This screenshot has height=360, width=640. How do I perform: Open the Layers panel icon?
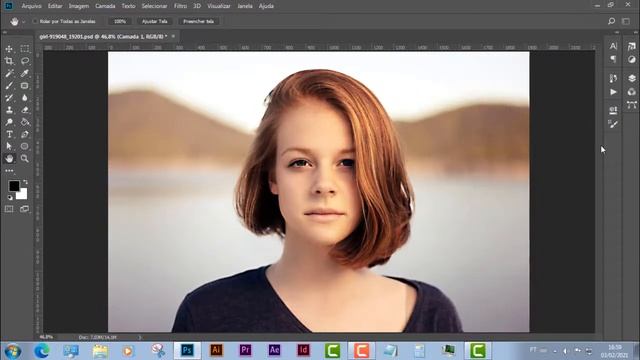[632, 78]
